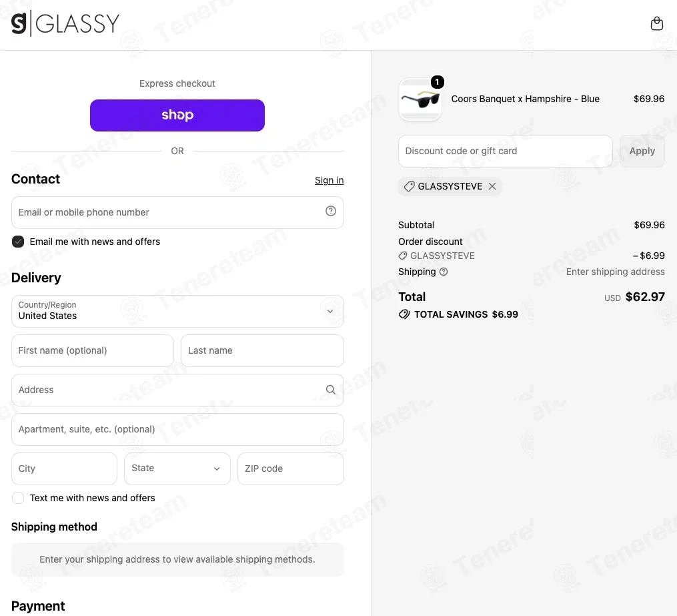The width and height of the screenshot is (677, 616).
Task: Click the shipping info question mark icon
Action: tap(444, 272)
